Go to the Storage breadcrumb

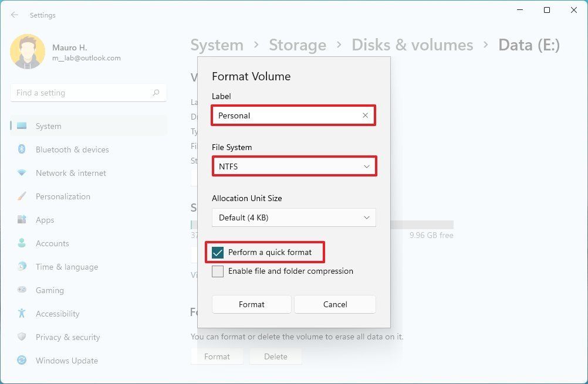[x=298, y=44]
